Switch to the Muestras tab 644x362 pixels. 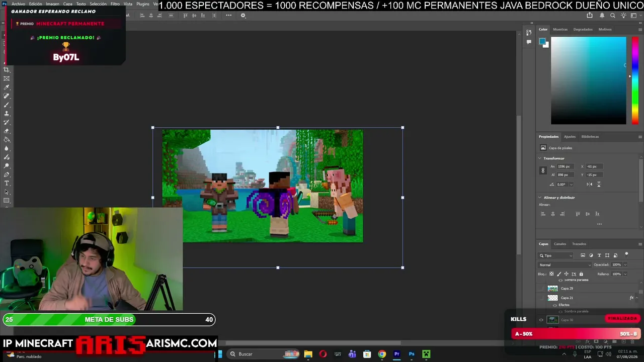pyautogui.click(x=560, y=29)
